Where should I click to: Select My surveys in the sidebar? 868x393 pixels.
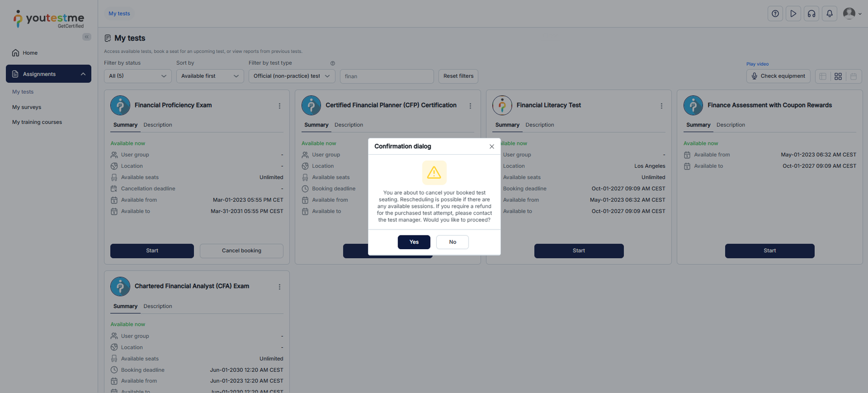[x=27, y=107]
